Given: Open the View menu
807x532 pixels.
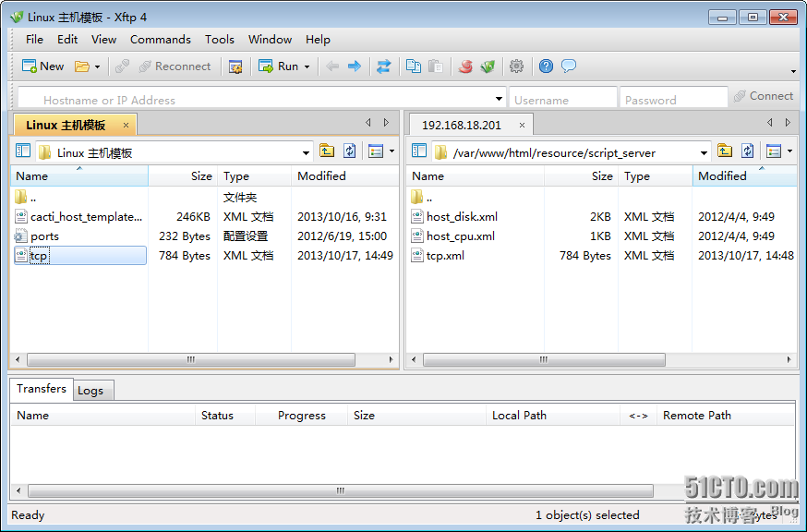Looking at the screenshot, I should (x=104, y=40).
